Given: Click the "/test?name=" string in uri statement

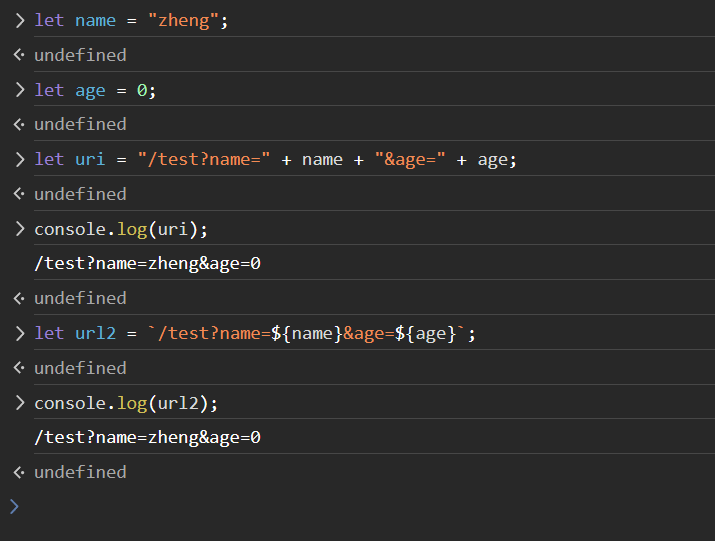Looking at the screenshot, I should tap(204, 159).
